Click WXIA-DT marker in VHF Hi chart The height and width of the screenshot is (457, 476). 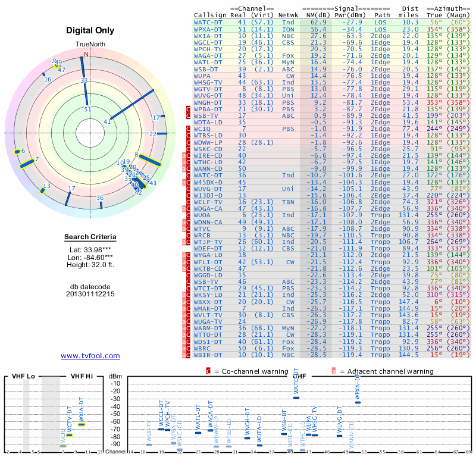(x=82, y=424)
